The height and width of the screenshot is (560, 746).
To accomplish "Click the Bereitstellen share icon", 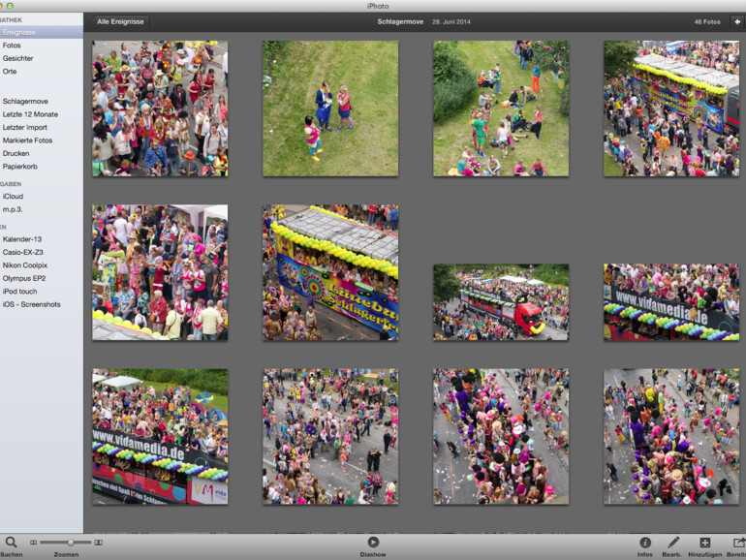I will (x=739, y=543).
